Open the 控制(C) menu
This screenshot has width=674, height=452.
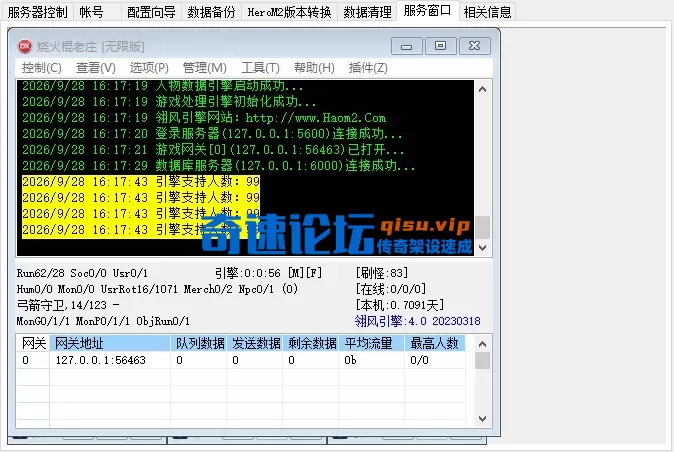(x=42, y=67)
